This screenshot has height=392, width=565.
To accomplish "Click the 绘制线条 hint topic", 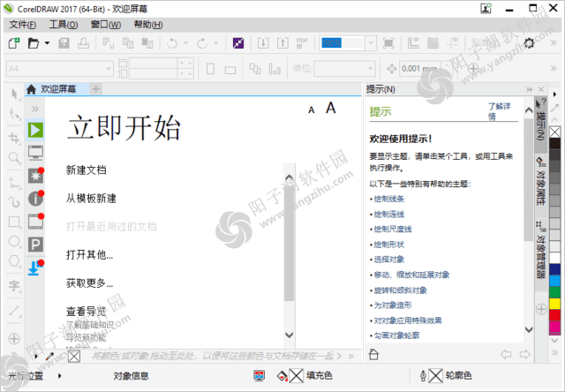I will 388,199.
